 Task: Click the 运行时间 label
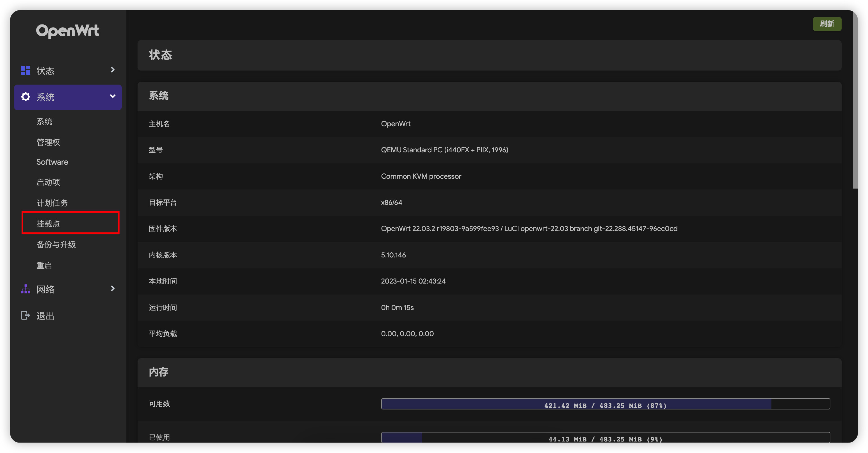click(x=163, y=307)
